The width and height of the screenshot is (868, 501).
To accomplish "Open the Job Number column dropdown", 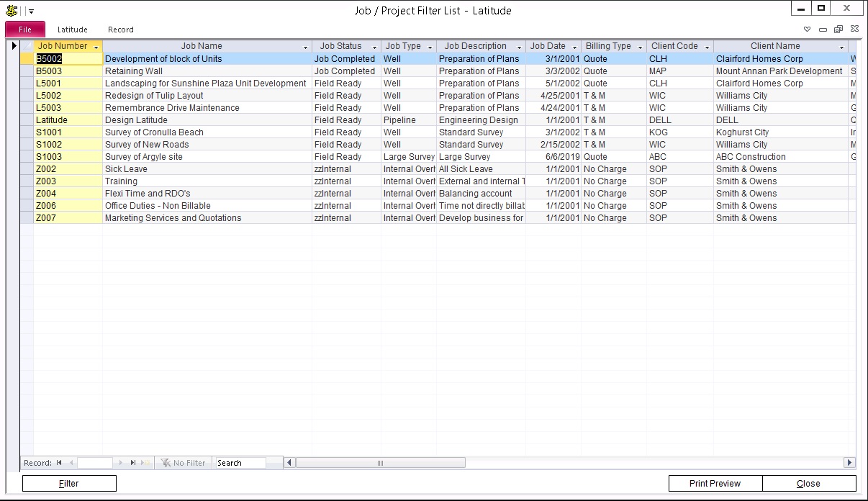I will 96,47.
